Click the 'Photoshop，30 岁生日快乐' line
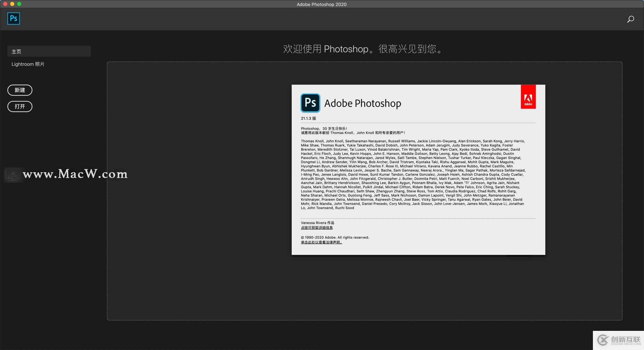The image size is (644, 350). [324, 128]
